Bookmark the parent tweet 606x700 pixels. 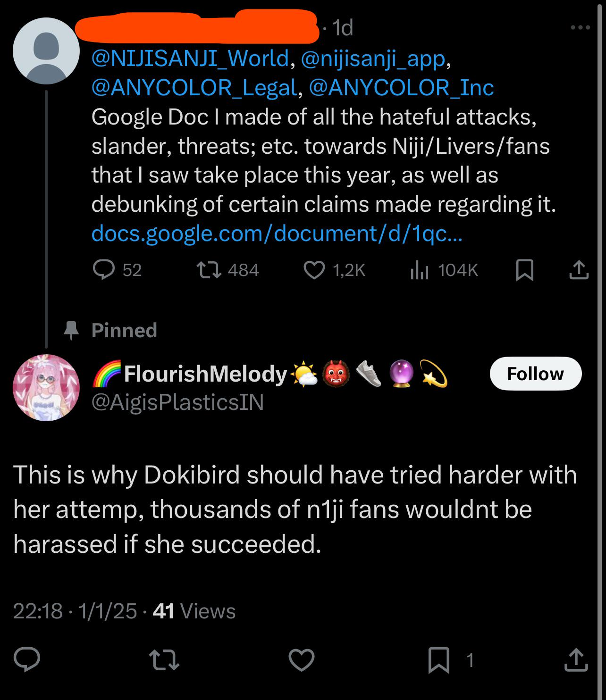tap(524, 271)
